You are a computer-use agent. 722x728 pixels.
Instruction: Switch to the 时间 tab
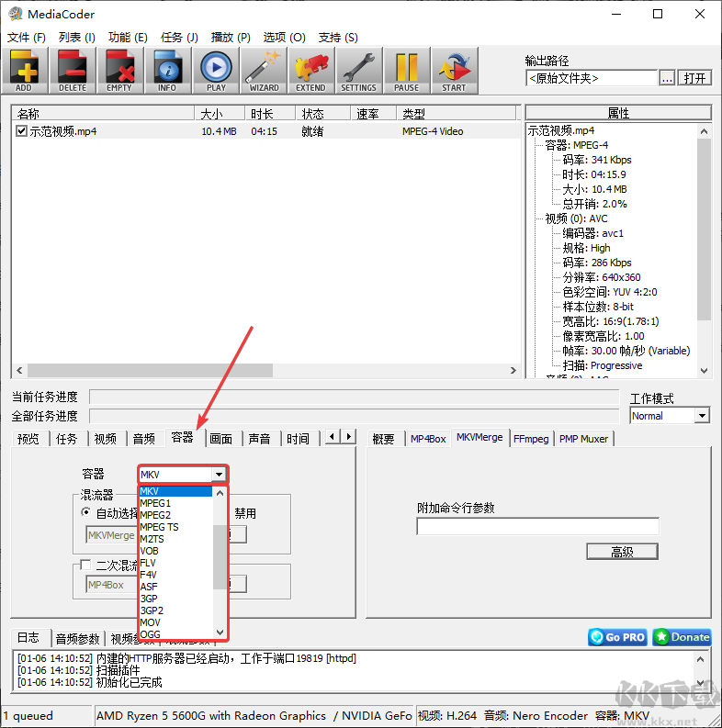pos(298,439)
